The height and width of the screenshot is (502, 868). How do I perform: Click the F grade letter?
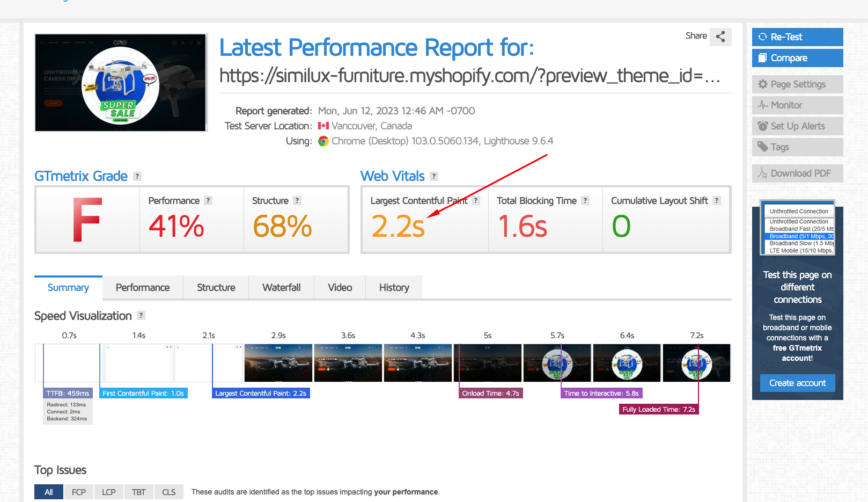(87, 220)
